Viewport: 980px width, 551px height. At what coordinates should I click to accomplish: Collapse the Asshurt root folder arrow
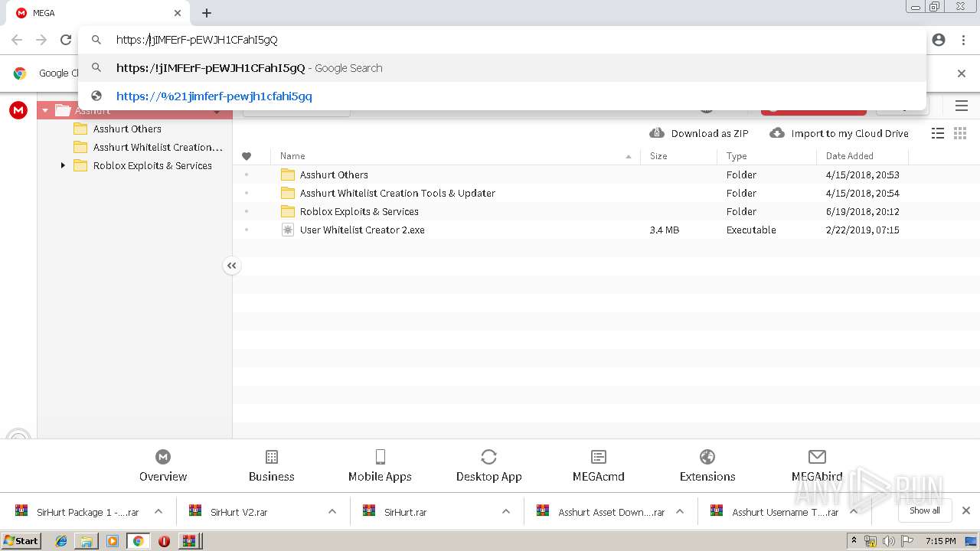pyautogui.click(x=45, y=110)
